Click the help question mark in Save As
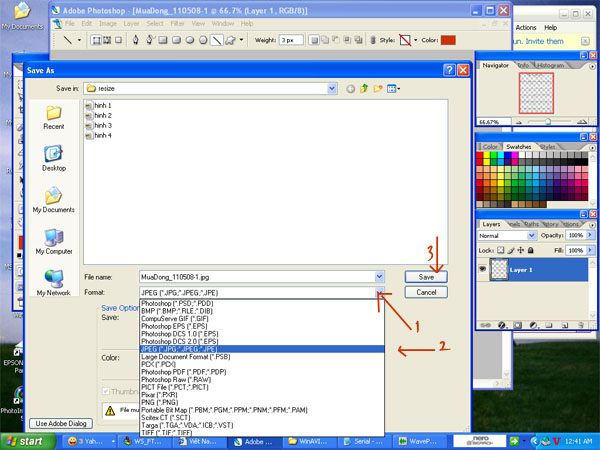Screen dimensions: 600x450 coord(449,70)
